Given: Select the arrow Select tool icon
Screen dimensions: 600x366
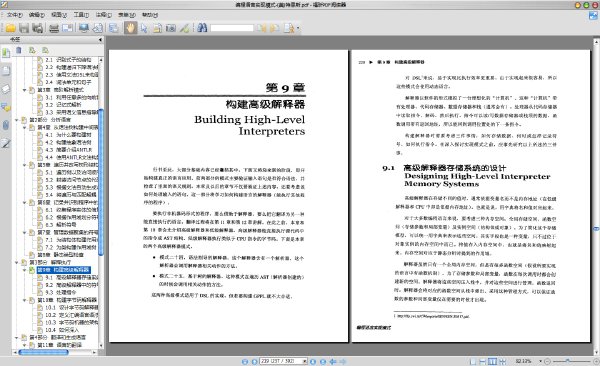Looking at the screenshot, I should (144, 28).
